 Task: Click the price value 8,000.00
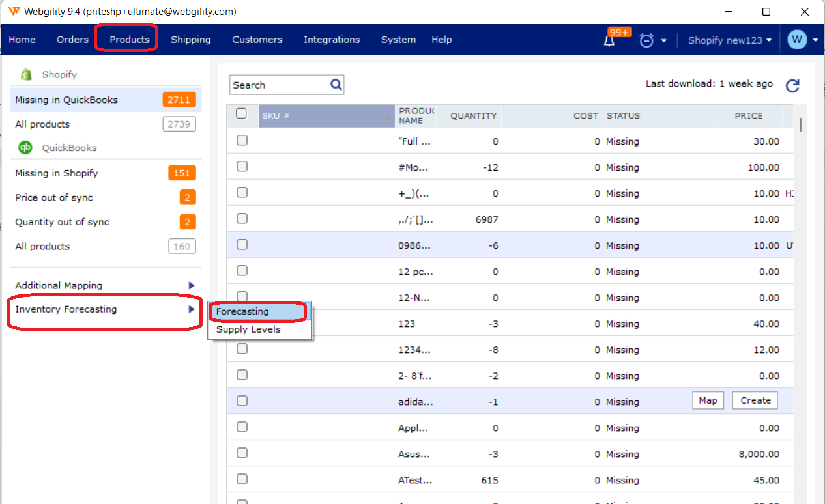(x=759, y=454)
